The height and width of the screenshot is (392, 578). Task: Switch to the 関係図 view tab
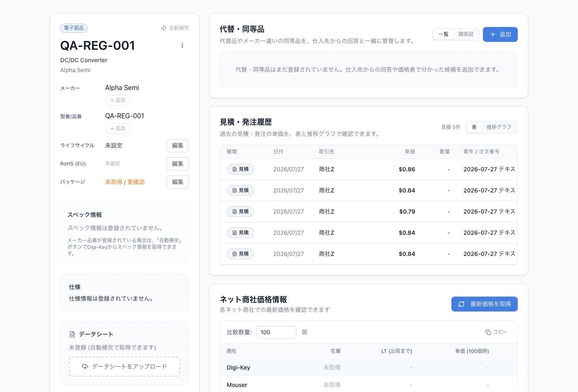tap(466, 34)
